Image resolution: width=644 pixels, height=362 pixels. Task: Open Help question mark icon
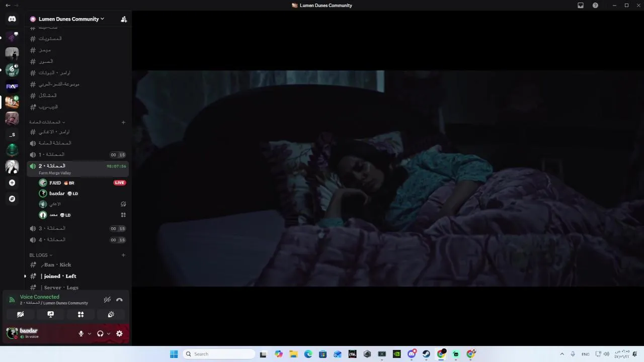pos(596,6)
